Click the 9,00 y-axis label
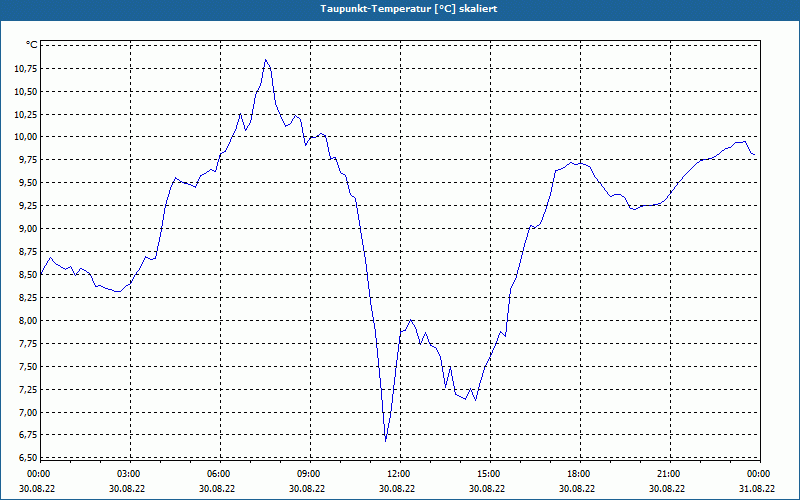This screenshot has width=800, height=500. point(28,229)
